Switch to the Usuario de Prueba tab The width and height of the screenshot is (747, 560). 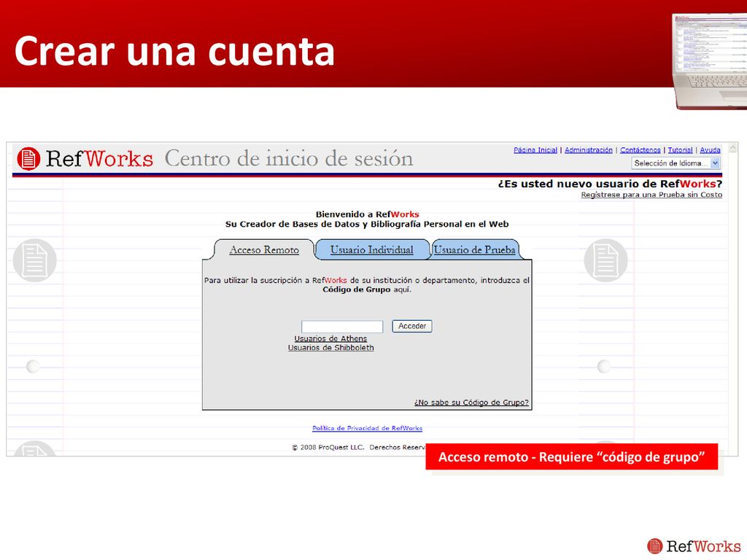point(474,250)
